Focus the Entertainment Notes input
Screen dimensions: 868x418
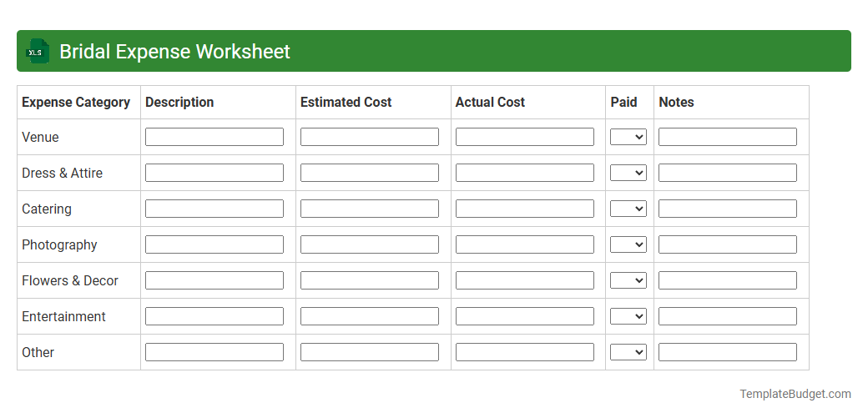[728, 316]
